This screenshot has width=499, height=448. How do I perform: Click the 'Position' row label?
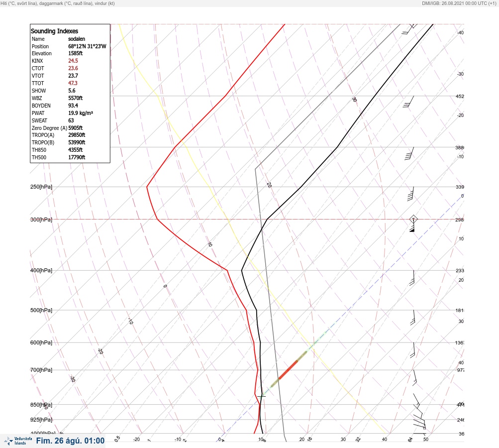click(40, 46)
